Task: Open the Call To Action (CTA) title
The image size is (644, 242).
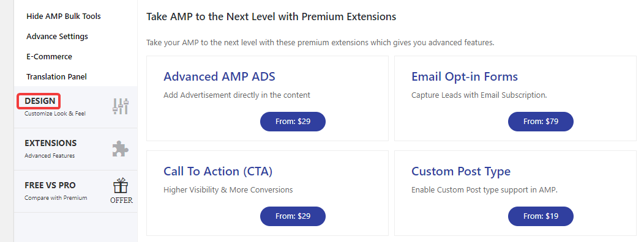Action: pos(218,172)
